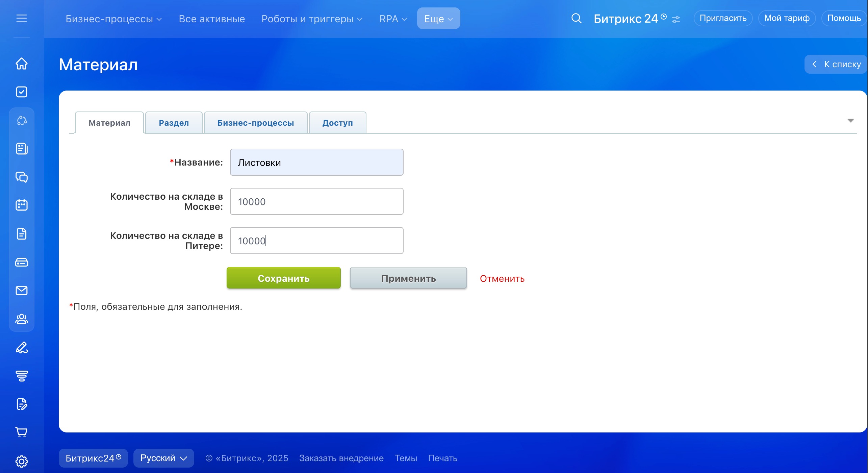Image resolution: width=868 pixels, height=473 pixels.
Task: Switch to the Раздел tab
Action: pos(174,123)
